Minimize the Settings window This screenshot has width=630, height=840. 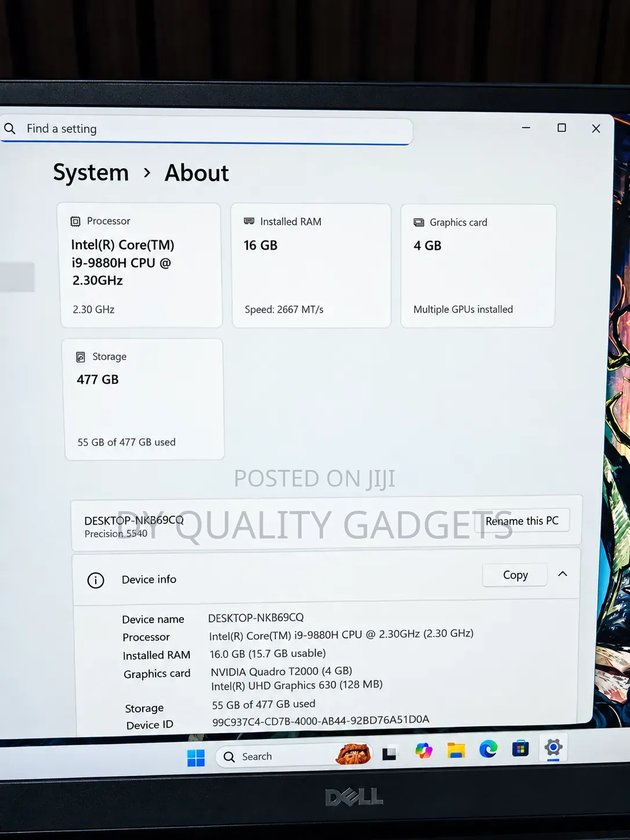526,128
